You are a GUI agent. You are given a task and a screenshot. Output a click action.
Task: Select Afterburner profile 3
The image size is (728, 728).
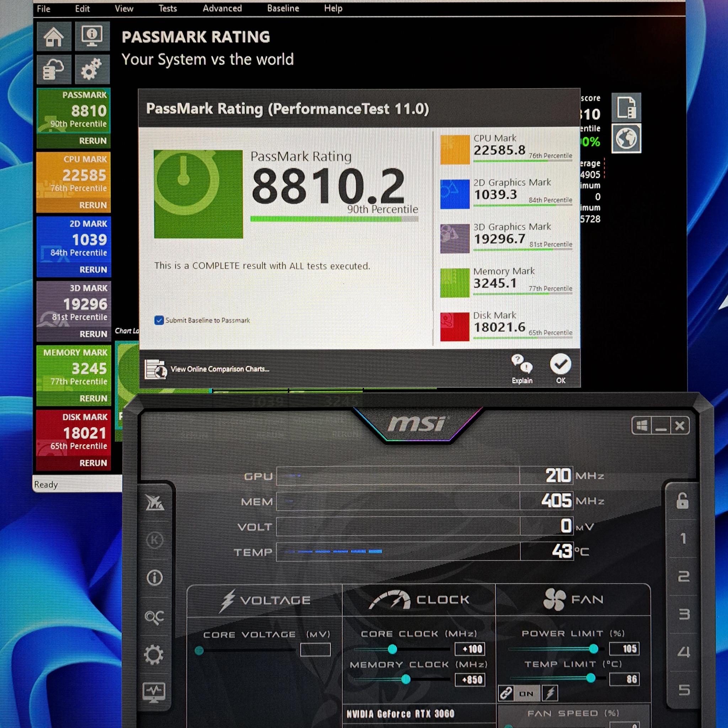point(684,615)
